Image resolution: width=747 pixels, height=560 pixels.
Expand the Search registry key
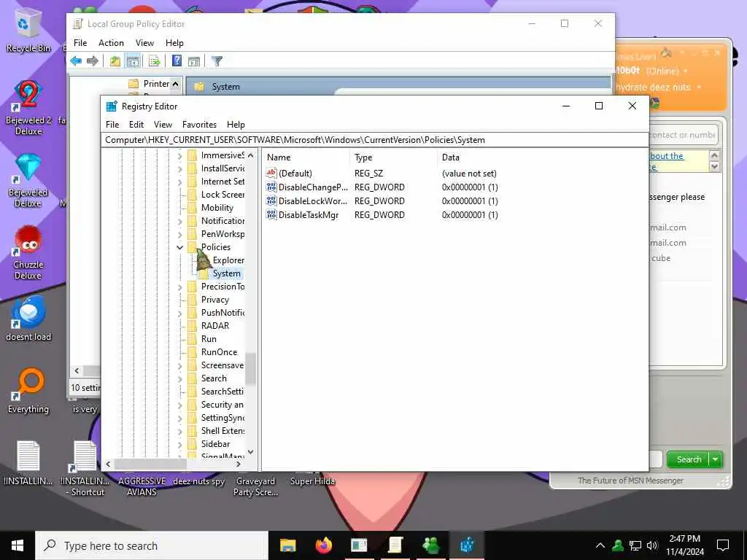[x=179, y=378]
